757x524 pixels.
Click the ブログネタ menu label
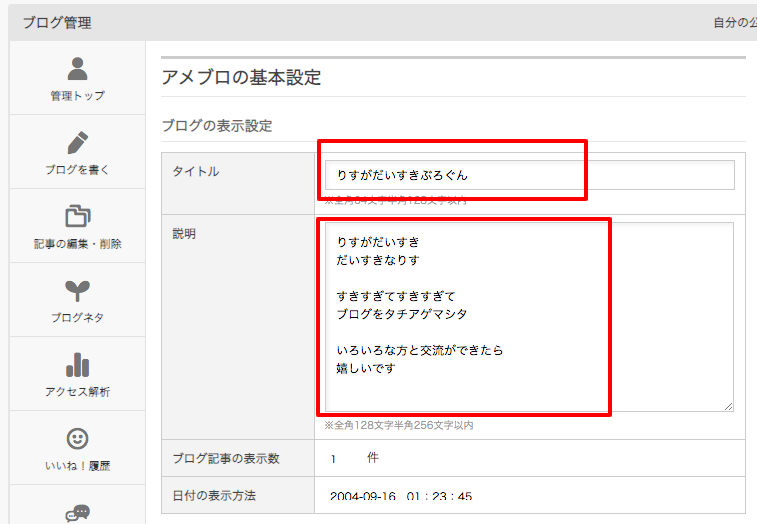(77, 317)
